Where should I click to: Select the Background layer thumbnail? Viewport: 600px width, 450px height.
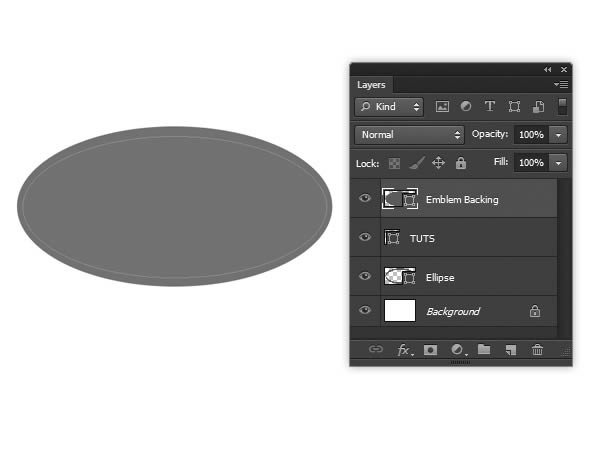coord(400,310)
